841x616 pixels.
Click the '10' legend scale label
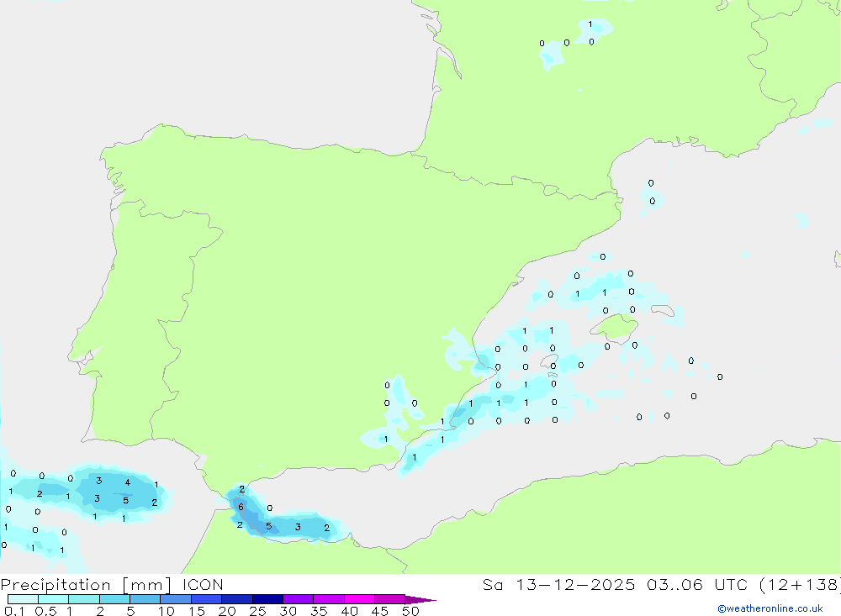tap(167, 611)
